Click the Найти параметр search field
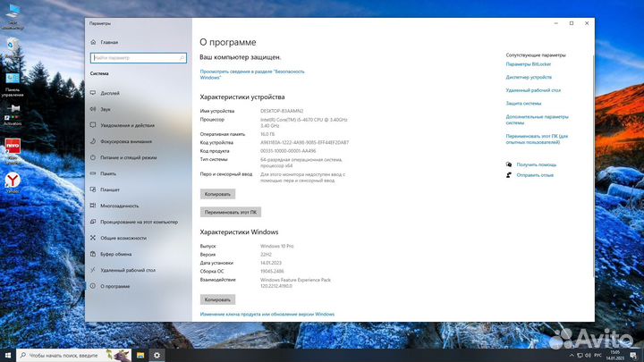Viewport: 644px width, 362px height. pyautogui.click(x=139, y=58)
